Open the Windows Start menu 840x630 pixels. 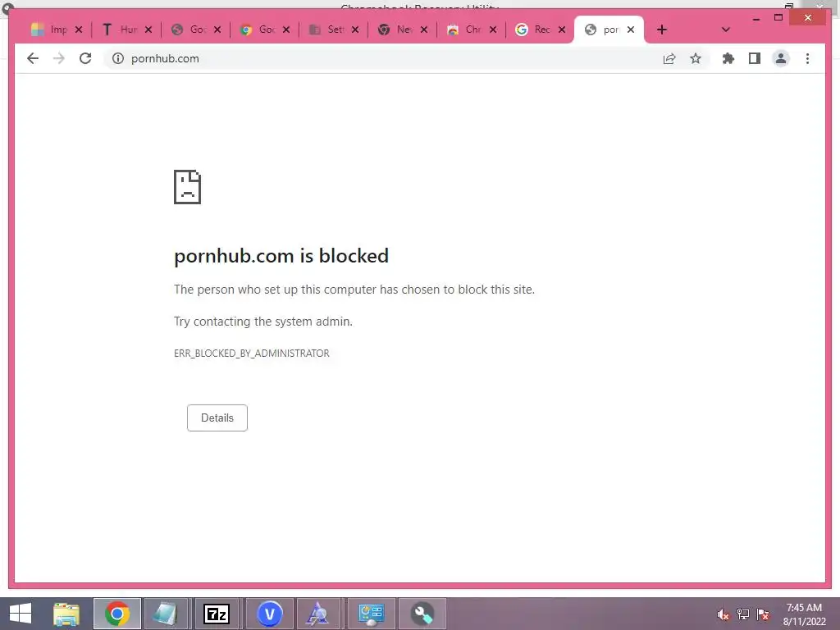point(21,614)
